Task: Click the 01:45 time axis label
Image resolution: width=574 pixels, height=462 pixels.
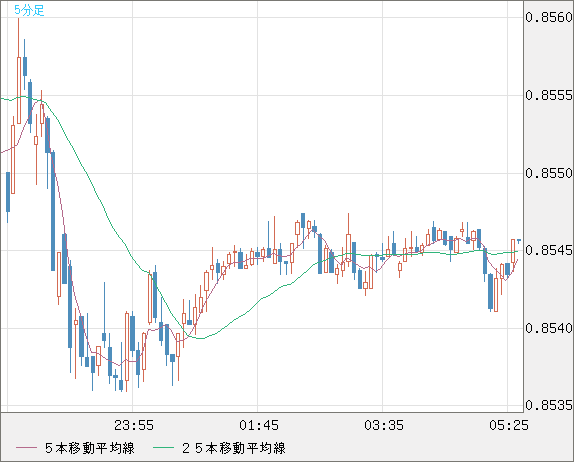Action: click(x=259, y=425)
